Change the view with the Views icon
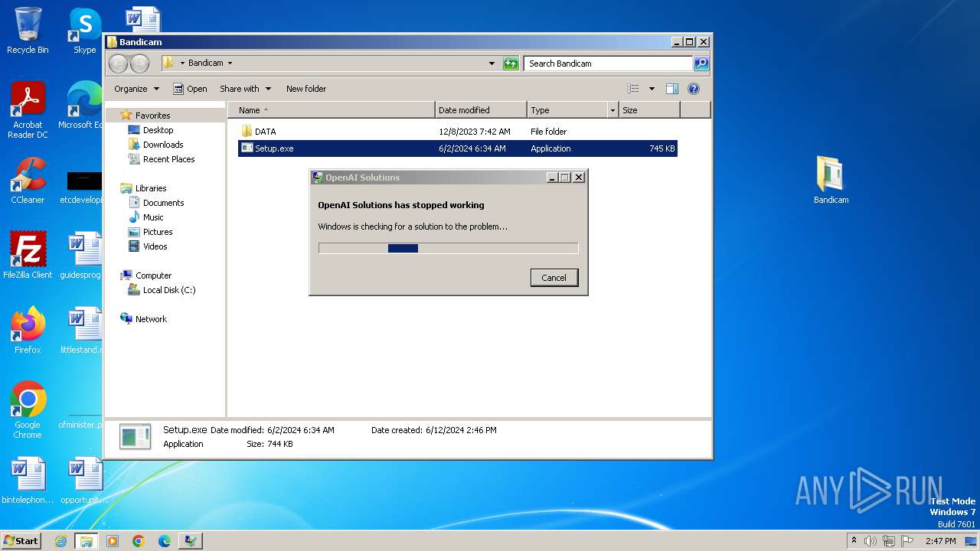Viewport: 980px width, 551px height. point(633,89)
